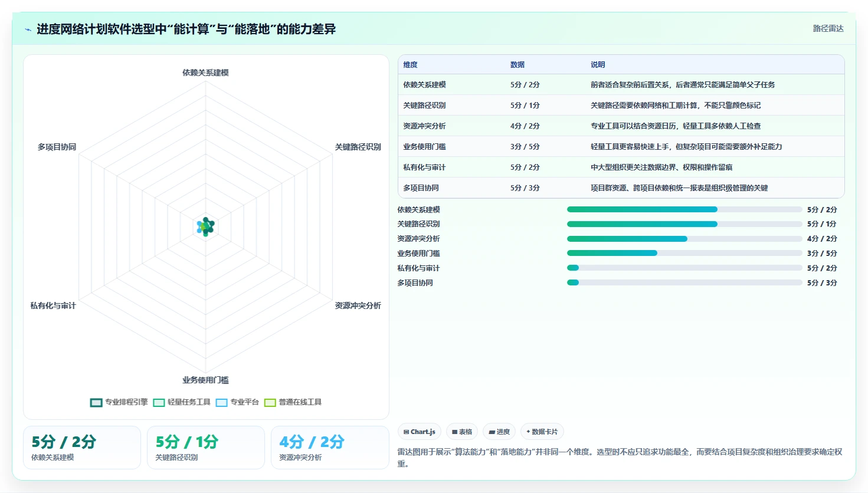Click 5分 / 2分 in the 私有化与审计 table row
The width and height of the screenshot is (868, 493).
[525, 167]
